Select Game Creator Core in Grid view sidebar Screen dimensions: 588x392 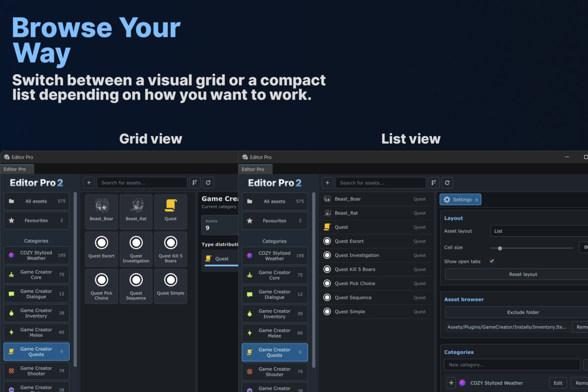pos(36,274)
